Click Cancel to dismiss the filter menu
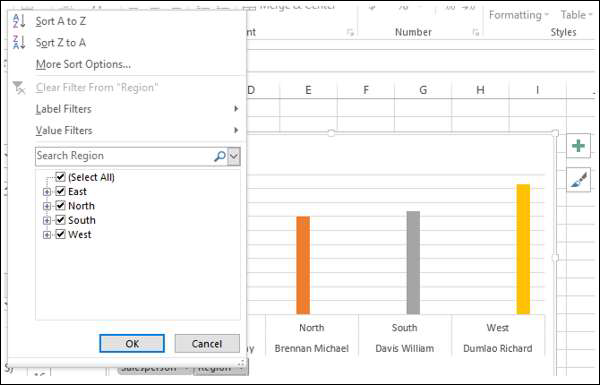This screenshot has height=385, width=600. (207, 344)
